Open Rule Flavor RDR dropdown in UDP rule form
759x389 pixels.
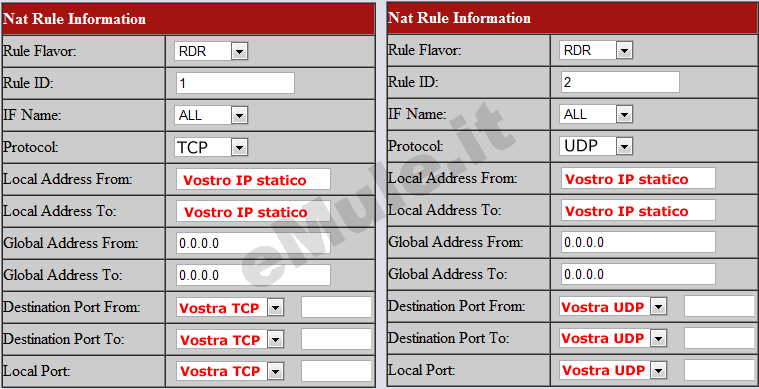596,50
